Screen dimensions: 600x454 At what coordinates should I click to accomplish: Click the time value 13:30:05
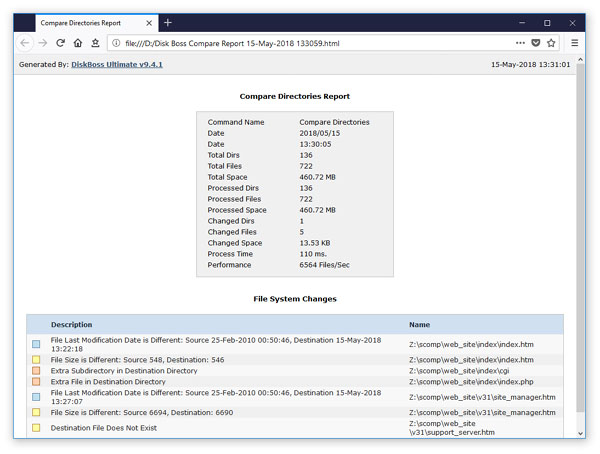pyautogui.click(x=315, y=144)
